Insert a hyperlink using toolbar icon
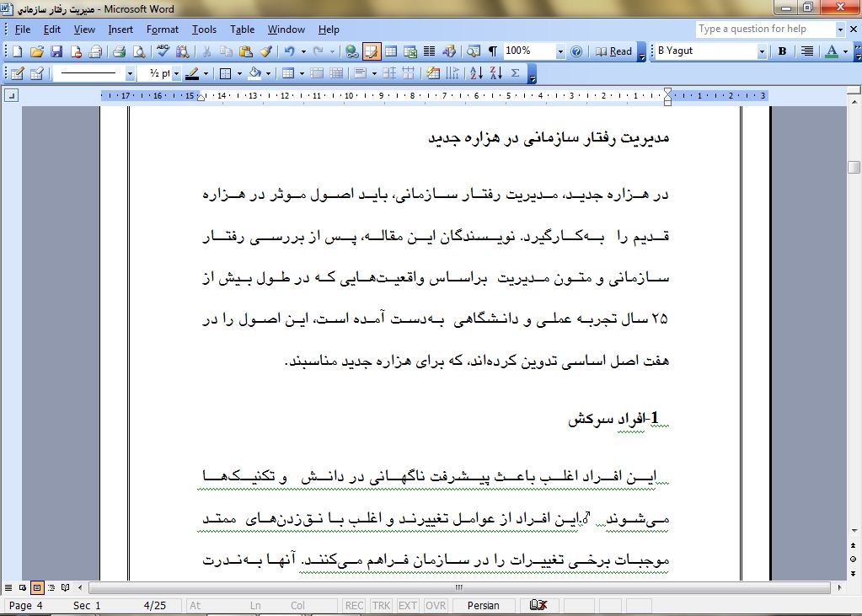Screen dimensions: 862x616 [351, 51]
